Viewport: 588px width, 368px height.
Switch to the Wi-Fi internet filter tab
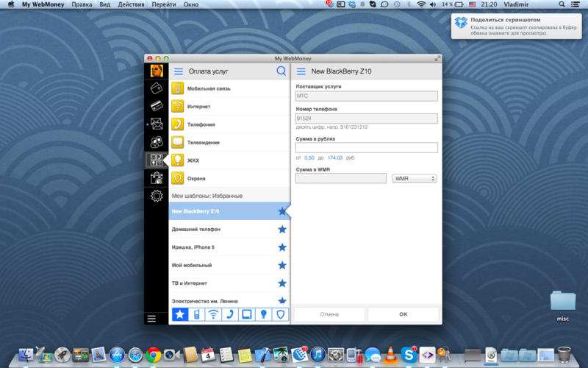pyautogui.click(x=213, y=314)
